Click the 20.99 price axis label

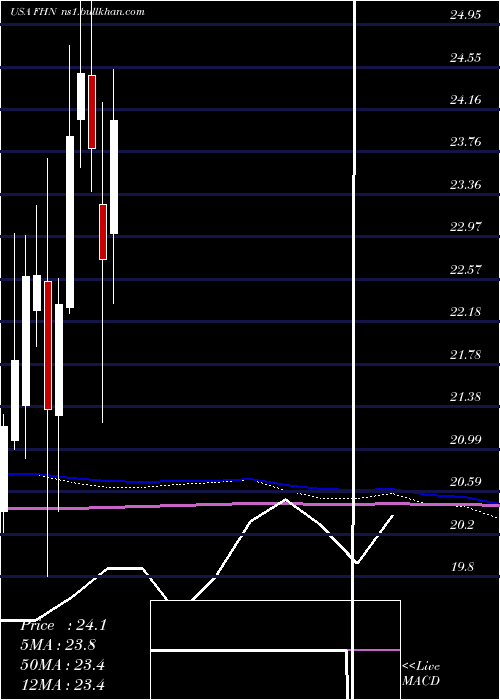(x=466, y=440)
